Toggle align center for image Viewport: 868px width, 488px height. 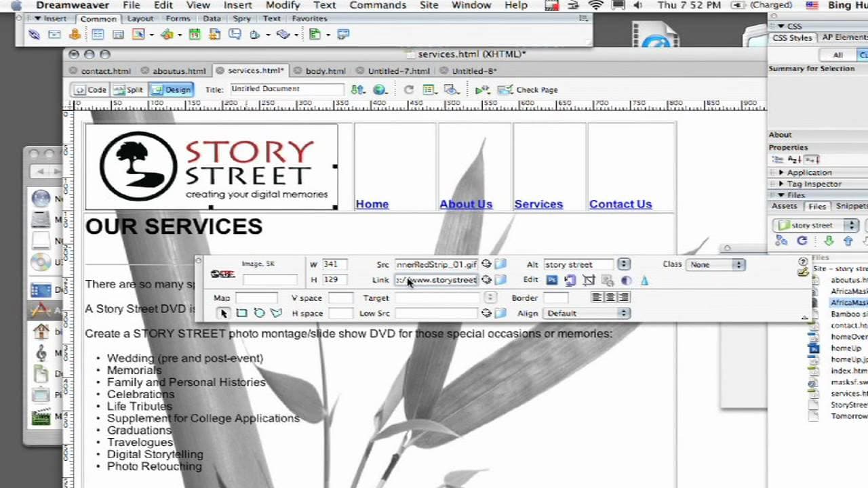(x=610, y=298)
